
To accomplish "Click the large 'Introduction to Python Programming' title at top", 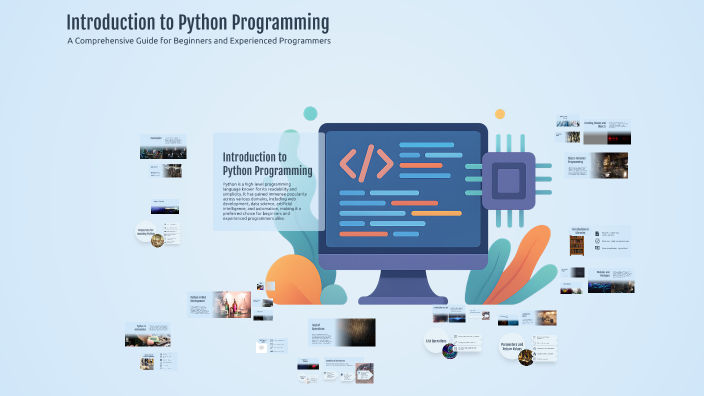I will click(x=198, y=22).
